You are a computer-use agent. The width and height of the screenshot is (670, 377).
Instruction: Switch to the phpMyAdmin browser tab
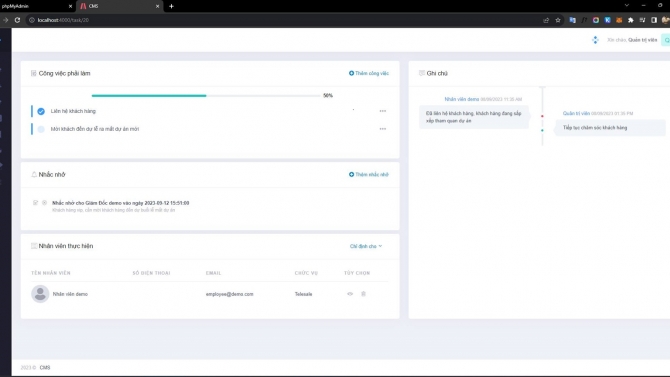33,6
